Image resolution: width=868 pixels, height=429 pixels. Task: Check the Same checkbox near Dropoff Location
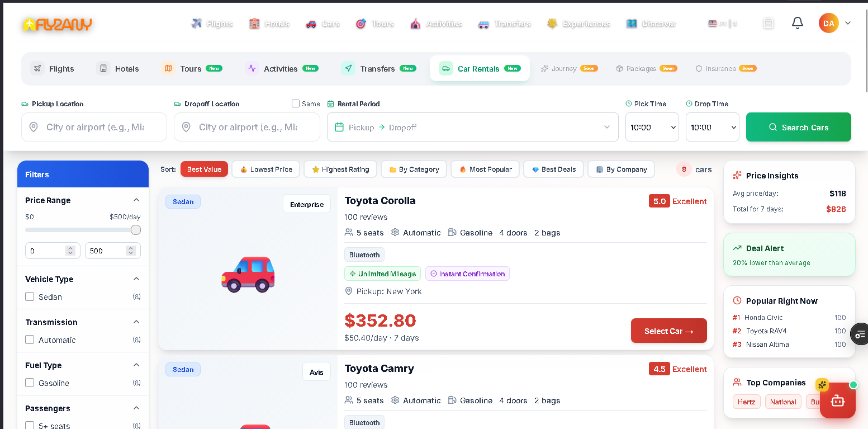pos(295,103)
